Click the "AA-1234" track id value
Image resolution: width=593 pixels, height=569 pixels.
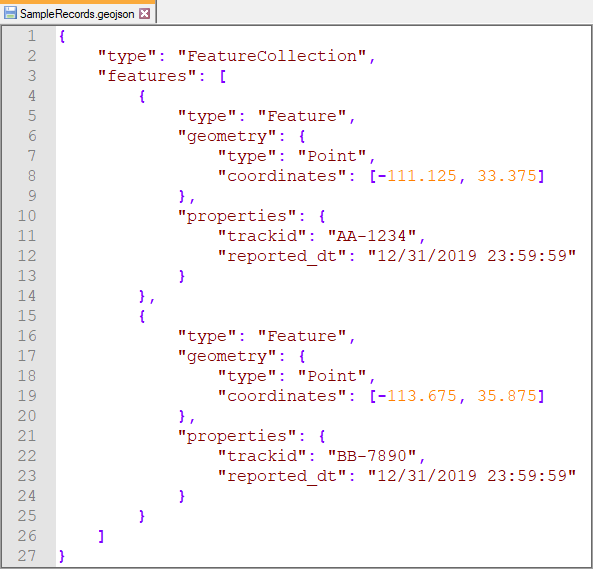(x=372, y=236)
